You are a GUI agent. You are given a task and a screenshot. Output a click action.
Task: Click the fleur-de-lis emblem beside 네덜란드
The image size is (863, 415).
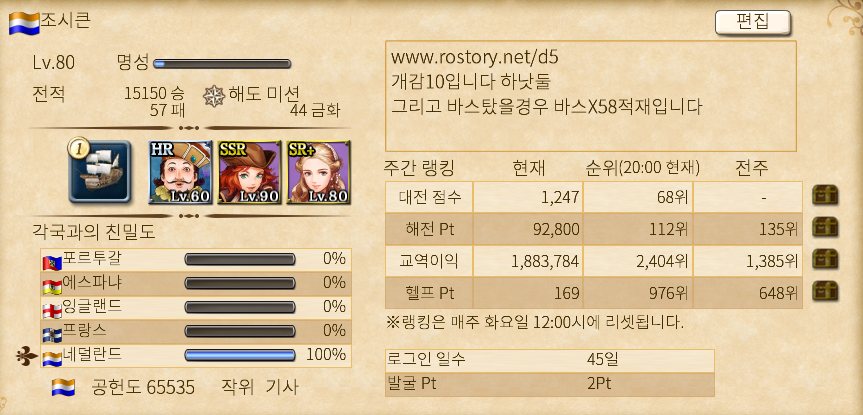tap(26, 356)
